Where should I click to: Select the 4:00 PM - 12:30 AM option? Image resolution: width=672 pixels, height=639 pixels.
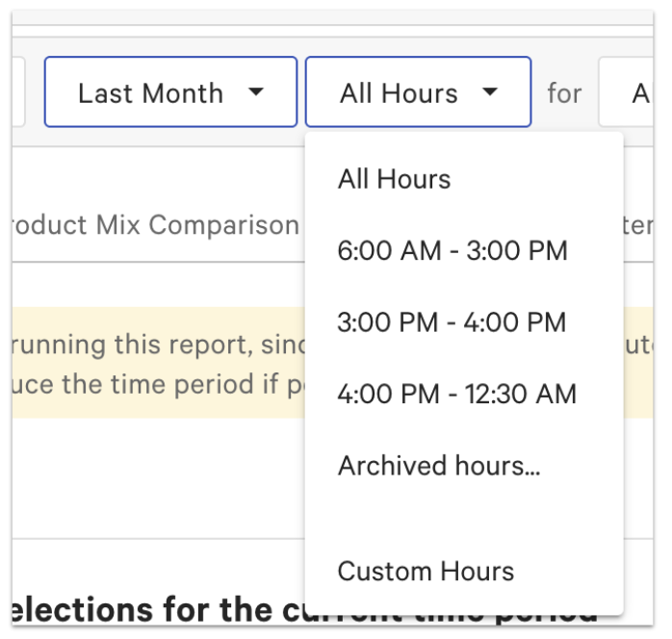tap(456, 395)
